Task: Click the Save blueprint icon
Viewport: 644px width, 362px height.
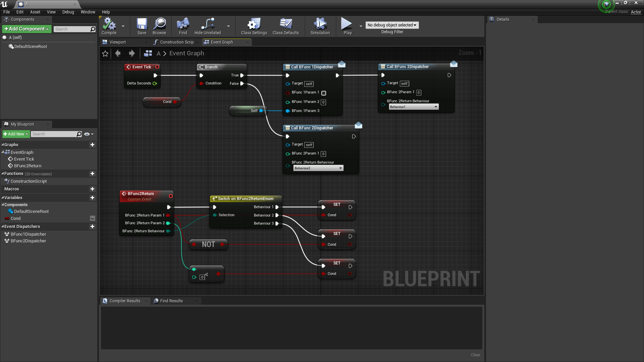Action: pos(142,24)
